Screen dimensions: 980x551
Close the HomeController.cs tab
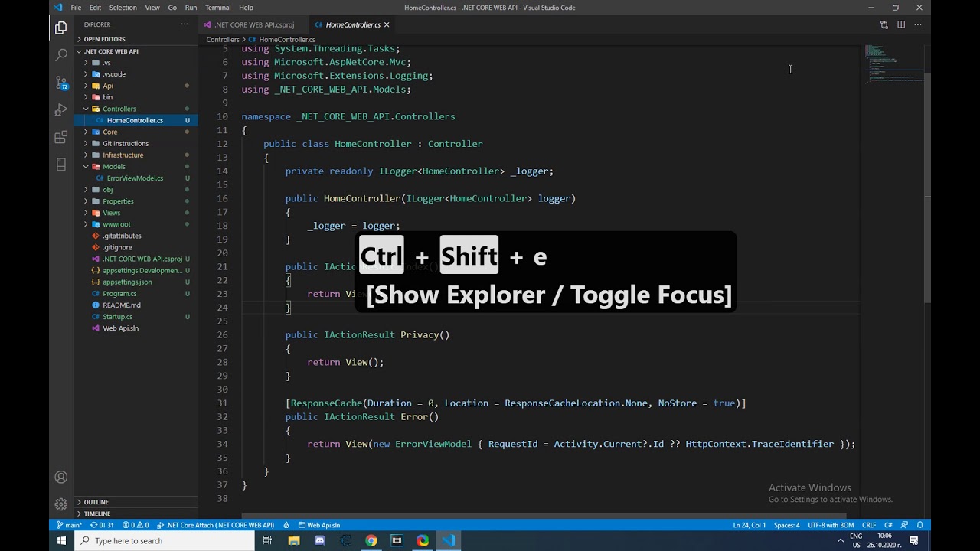pos(387,24)
